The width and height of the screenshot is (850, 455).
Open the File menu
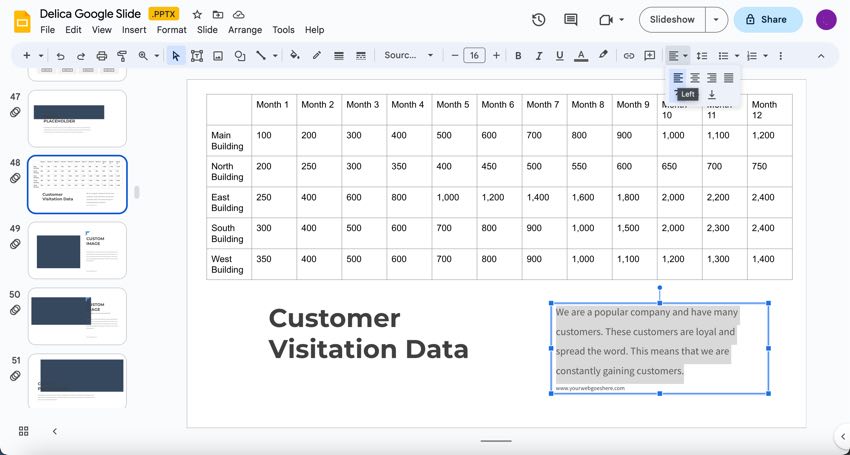coord(47,30)
